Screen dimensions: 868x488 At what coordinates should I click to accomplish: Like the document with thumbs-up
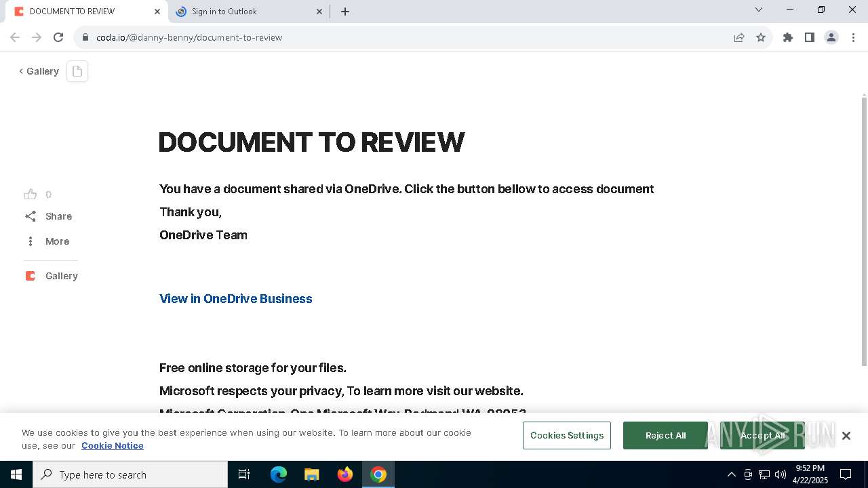(x=31, y=195)
